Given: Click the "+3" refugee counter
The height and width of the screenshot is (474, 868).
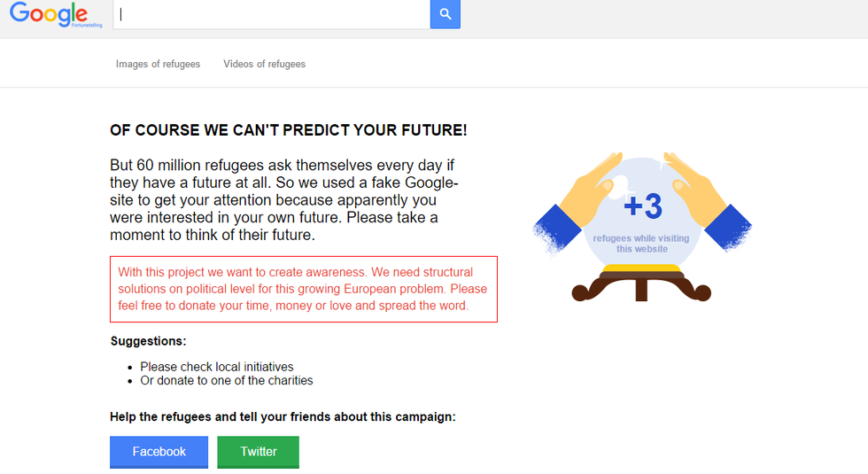Looking at the screenshot, I should click(643, 206).
